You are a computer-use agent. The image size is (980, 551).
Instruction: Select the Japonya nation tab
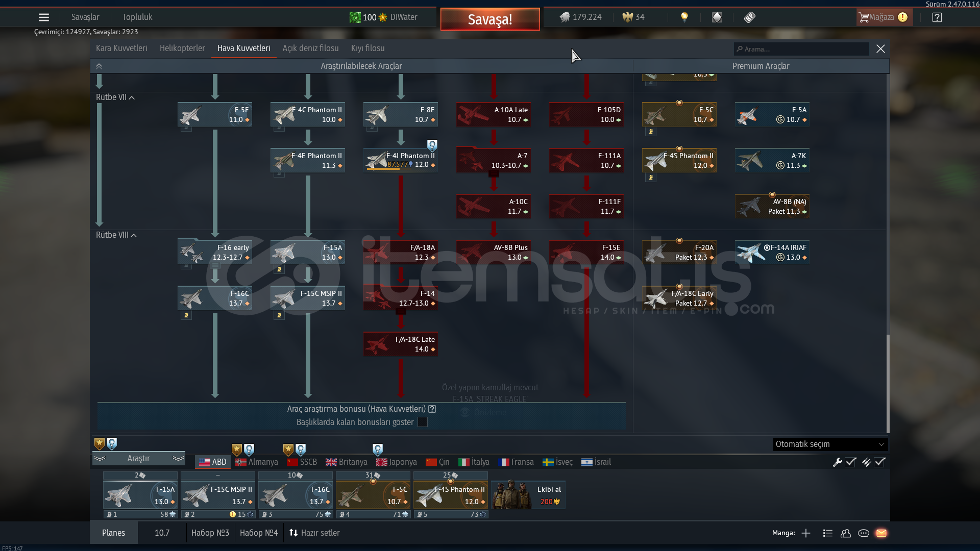pos(397,462)
